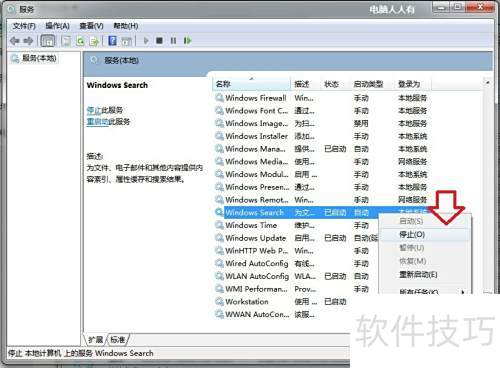This screenshot has width=500, height=368.
Task: Select 服务(本地) in the left tree
Action: point(39,58)
